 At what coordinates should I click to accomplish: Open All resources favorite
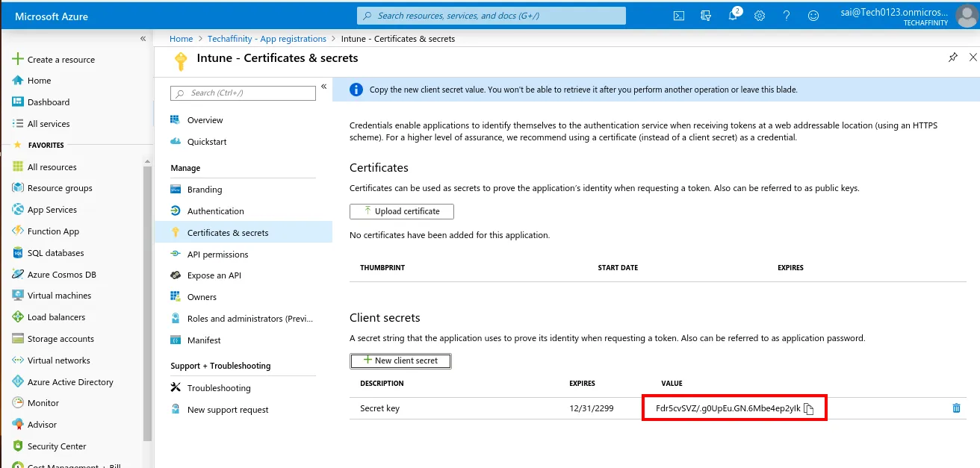point(45,167)
